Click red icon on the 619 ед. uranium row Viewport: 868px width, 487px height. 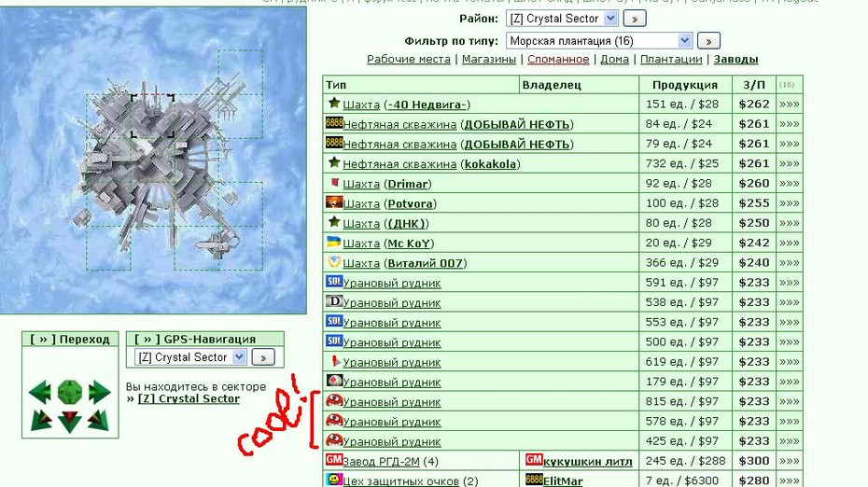pos(334,361)
